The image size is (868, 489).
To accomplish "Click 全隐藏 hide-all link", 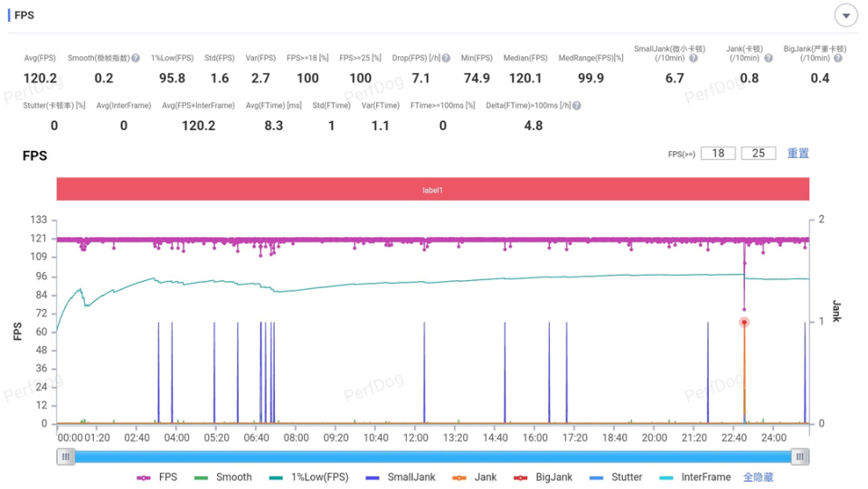I will click(758, 477).
